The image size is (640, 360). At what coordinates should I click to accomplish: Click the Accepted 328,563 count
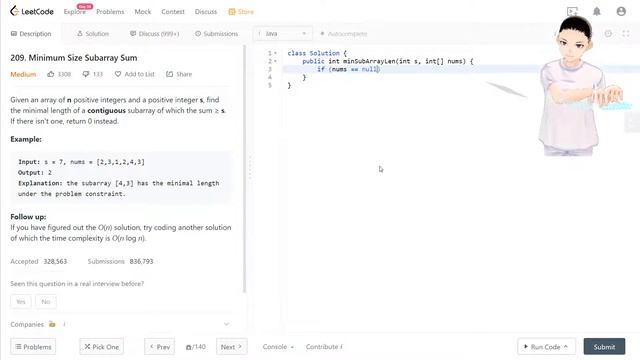[38, 261]
